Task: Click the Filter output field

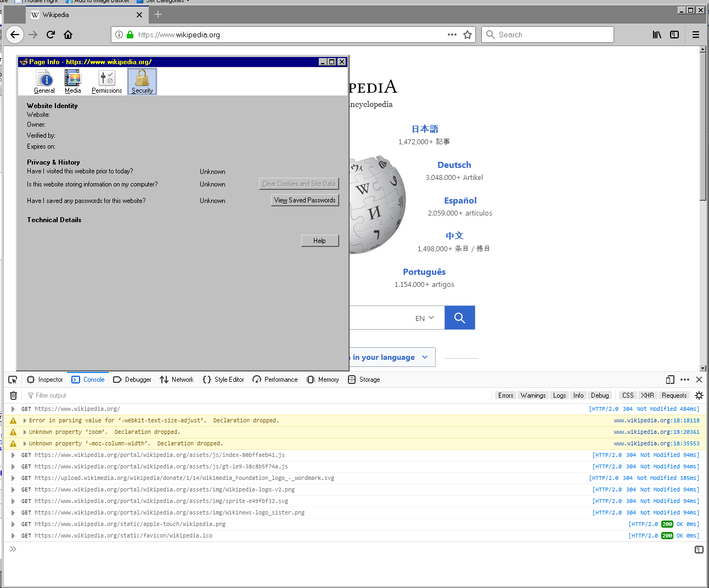Action: pyautogui.click(x=258, y=395)
